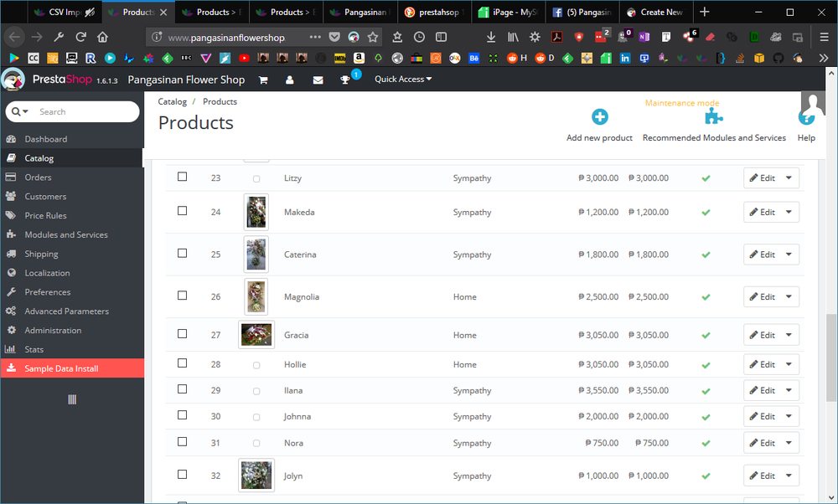Click the Gracia product thumbnail
This screenshot has height=504, width=838.
click(256, 335)
